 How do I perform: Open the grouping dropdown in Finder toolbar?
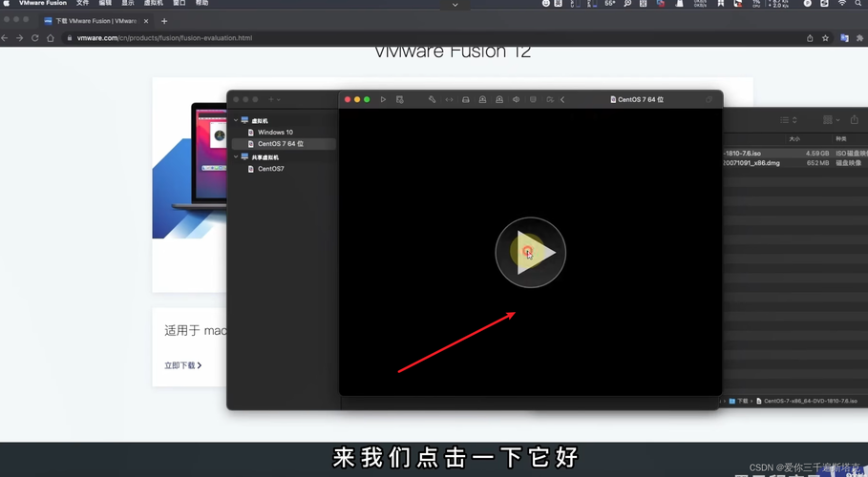point(832,120)
